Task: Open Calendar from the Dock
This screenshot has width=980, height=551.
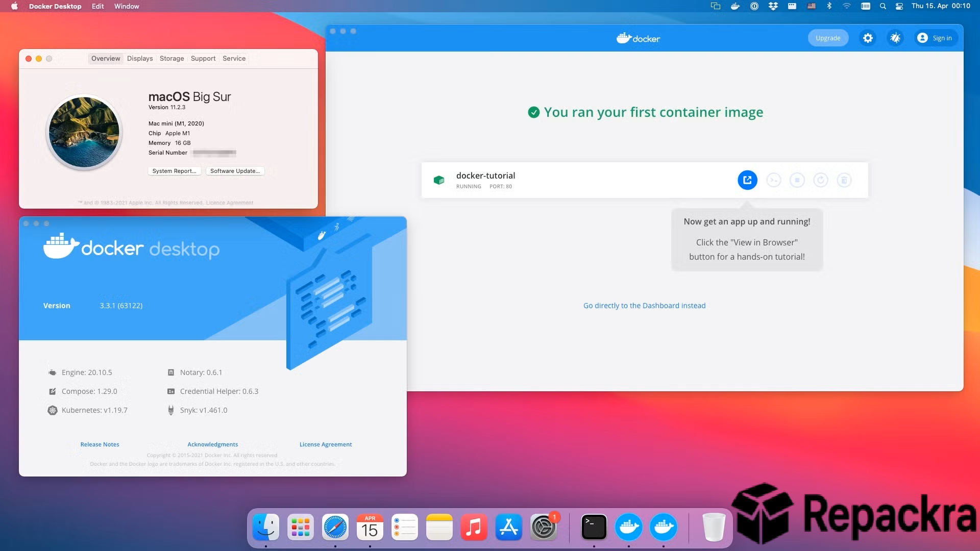Action: tap(370, 527)
